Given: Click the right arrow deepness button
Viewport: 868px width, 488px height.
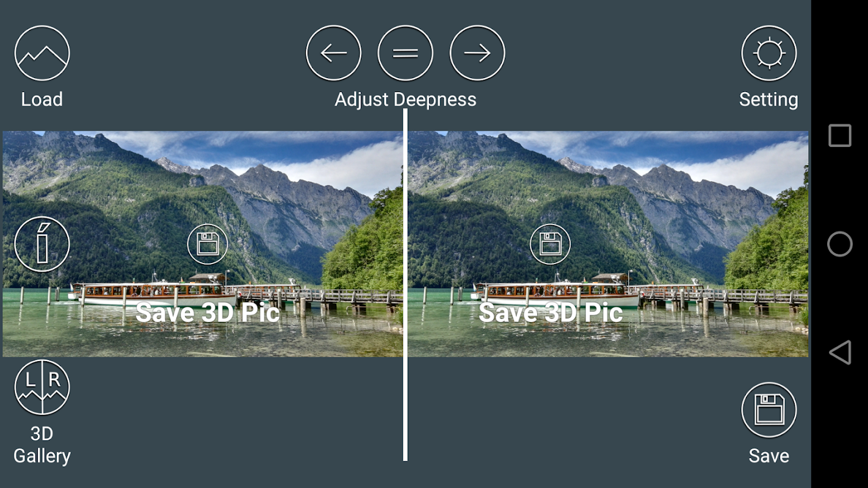Looking at the screenshot, I should coord(477,53).
